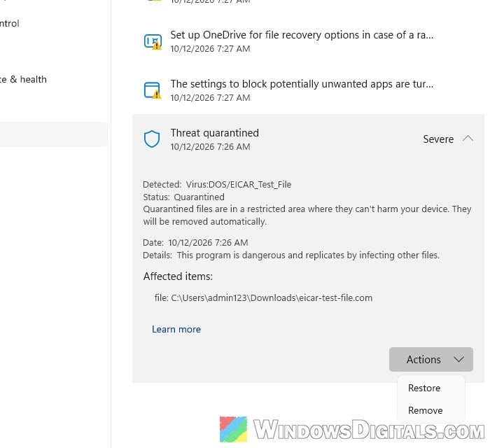Viewport: 490px width, 448px height.
Task: Collapse the Threat quarantined entry chevron
Action: coord(468,139)
